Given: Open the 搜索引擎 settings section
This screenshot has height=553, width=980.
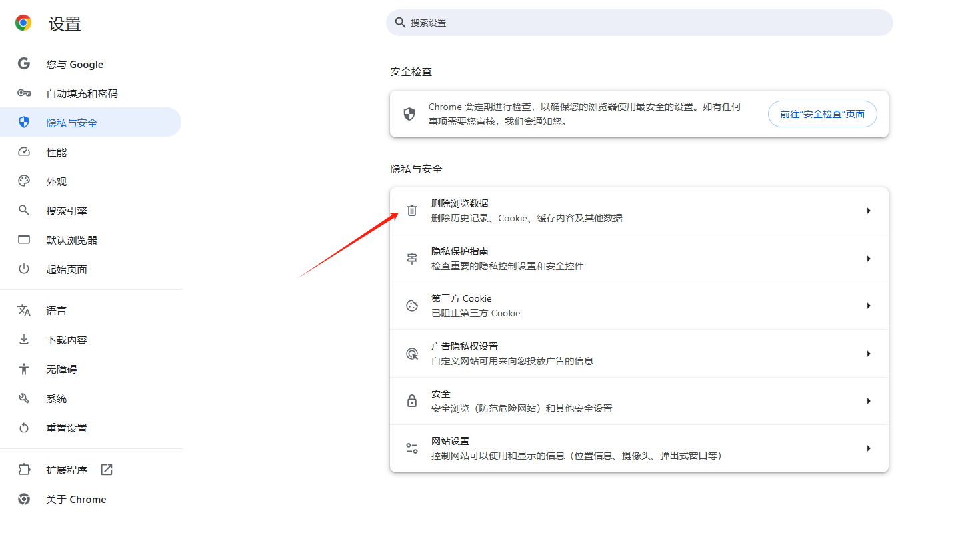Looking at the screenshot, I should tap(91, 211).
